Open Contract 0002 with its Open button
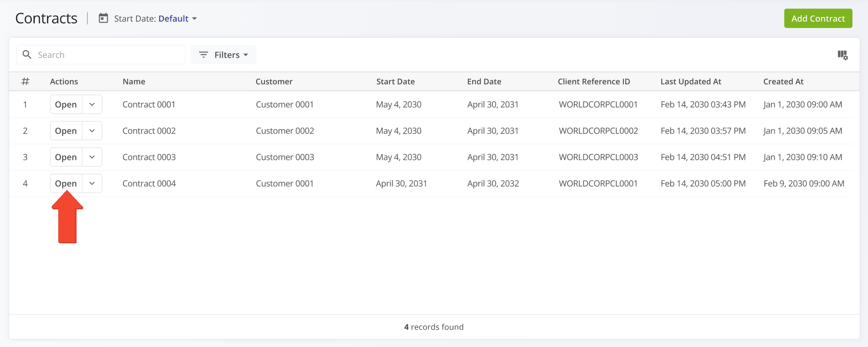This screenshot has width=868, height=347. [66, 131]
